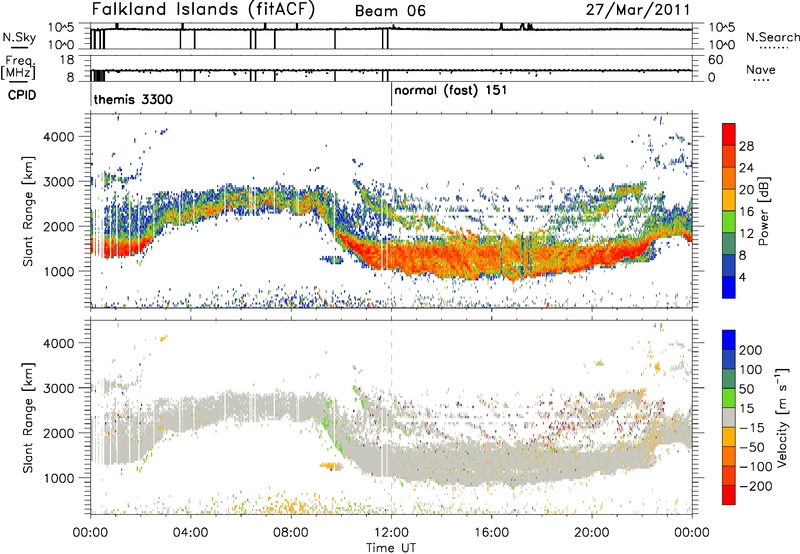Select the "normal (fast) 151" CPID entry
Viewport: 800px width, 554px height.
pyautogui.click(x=451, y=90)
